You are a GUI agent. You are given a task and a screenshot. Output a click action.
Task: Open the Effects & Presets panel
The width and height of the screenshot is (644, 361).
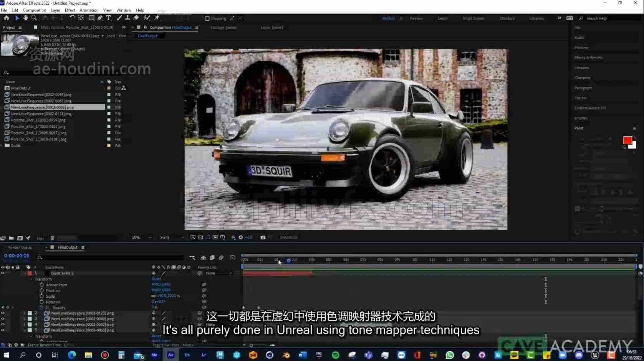[588, 58]
